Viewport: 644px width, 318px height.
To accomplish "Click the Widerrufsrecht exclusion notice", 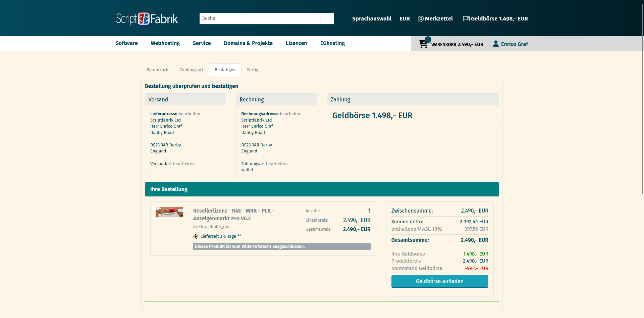I will [282, 246].
